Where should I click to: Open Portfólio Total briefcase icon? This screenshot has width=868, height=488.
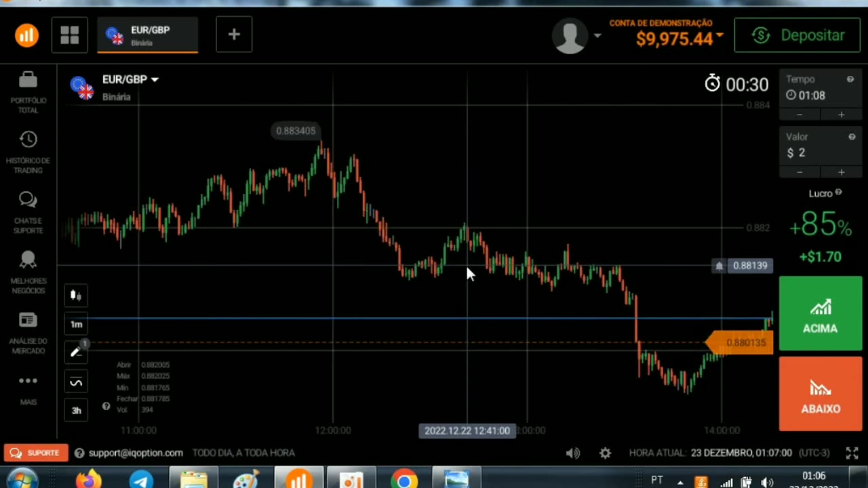point(28,80)
